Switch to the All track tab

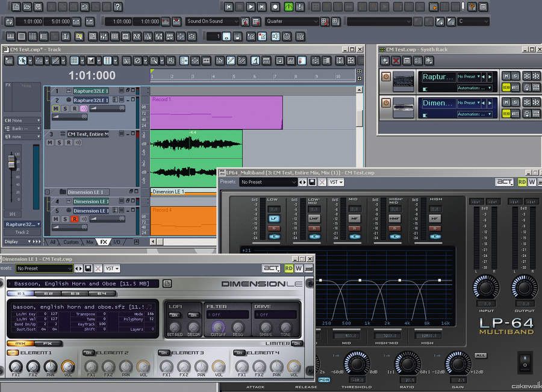pyautogui.click(x=52, y=242)
